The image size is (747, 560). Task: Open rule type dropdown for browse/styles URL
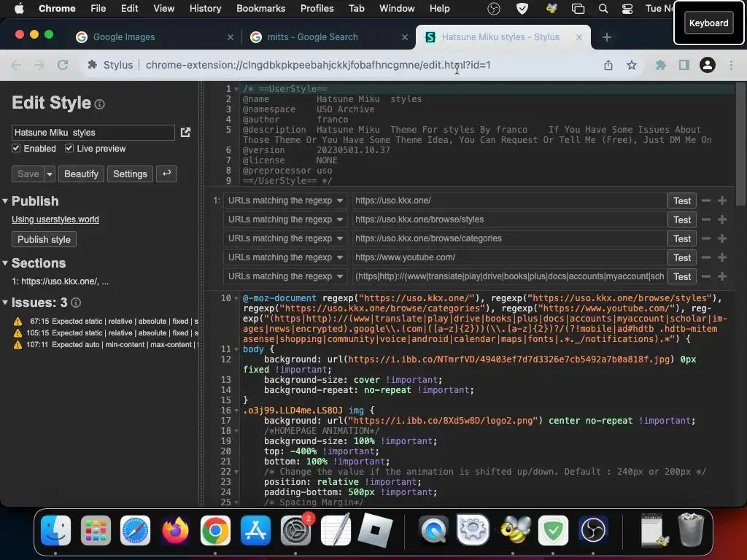pos(285,219)
